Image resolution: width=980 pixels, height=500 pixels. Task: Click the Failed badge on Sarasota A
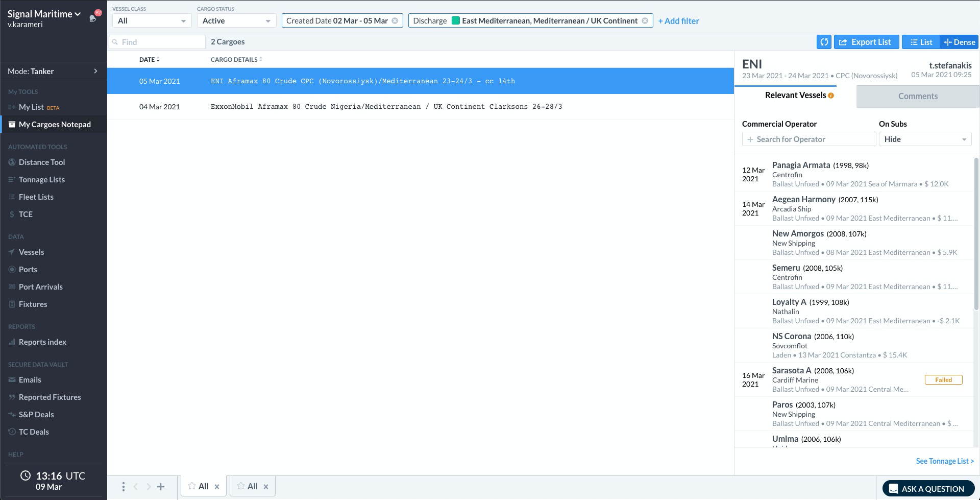(943, 380)
